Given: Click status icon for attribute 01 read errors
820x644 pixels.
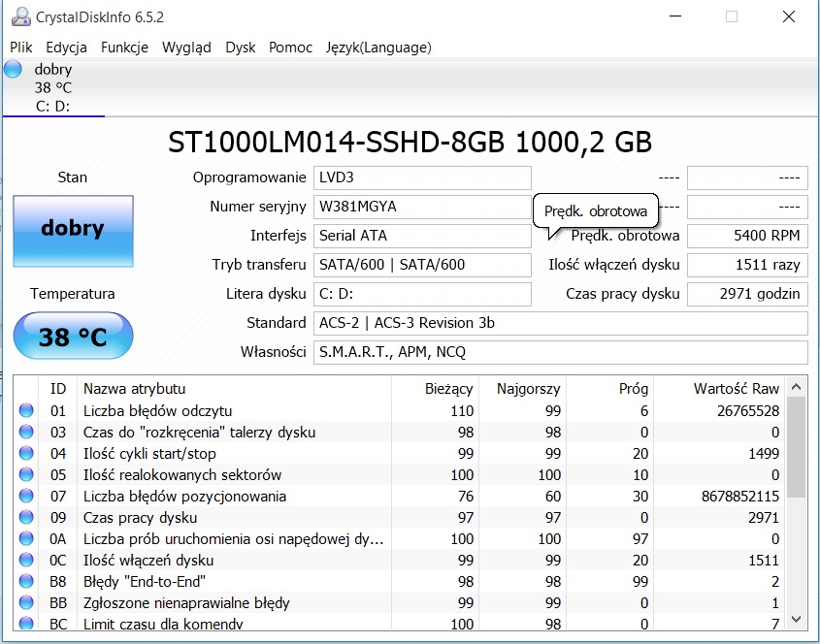Looking at the screenshot, I should (26, 411).
